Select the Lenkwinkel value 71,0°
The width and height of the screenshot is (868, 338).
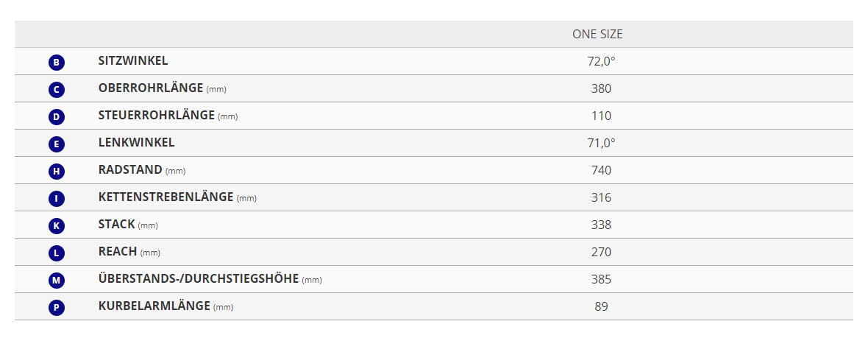coord(601,143)
